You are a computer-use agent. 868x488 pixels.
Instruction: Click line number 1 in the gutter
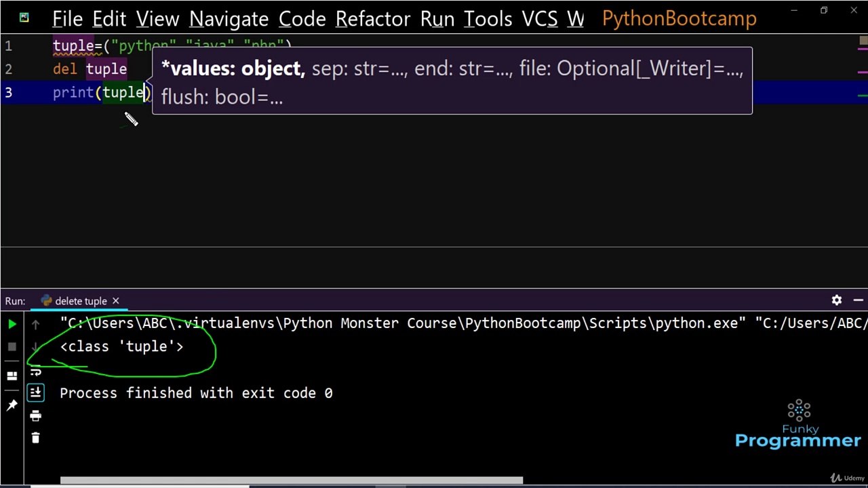pyautogui.click(x=8, y=46)
